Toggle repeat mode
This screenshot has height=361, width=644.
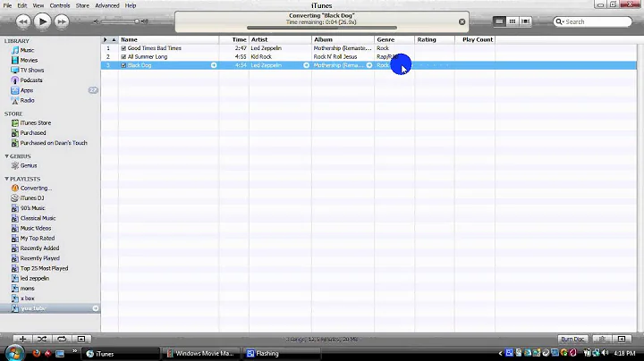tap(62, 340)
